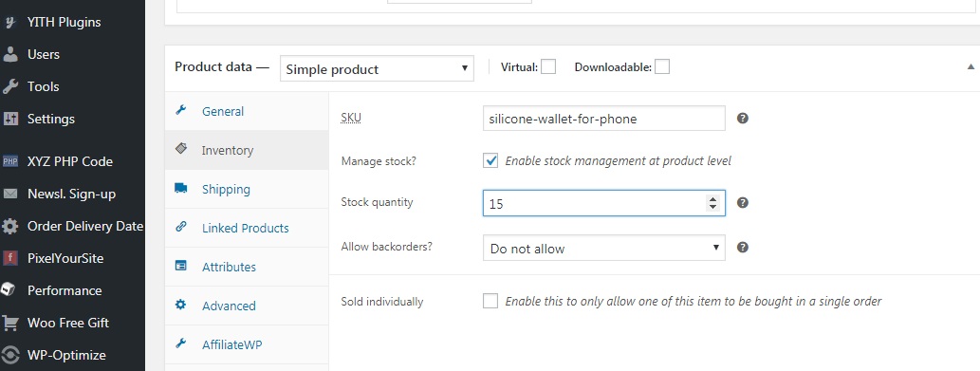980x371 pixels.
Task: Click the Performance cube icon
Action: (x=9, y=289)
